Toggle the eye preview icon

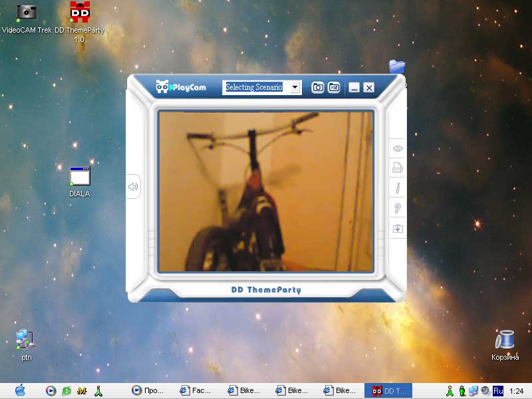coord(398,148)
